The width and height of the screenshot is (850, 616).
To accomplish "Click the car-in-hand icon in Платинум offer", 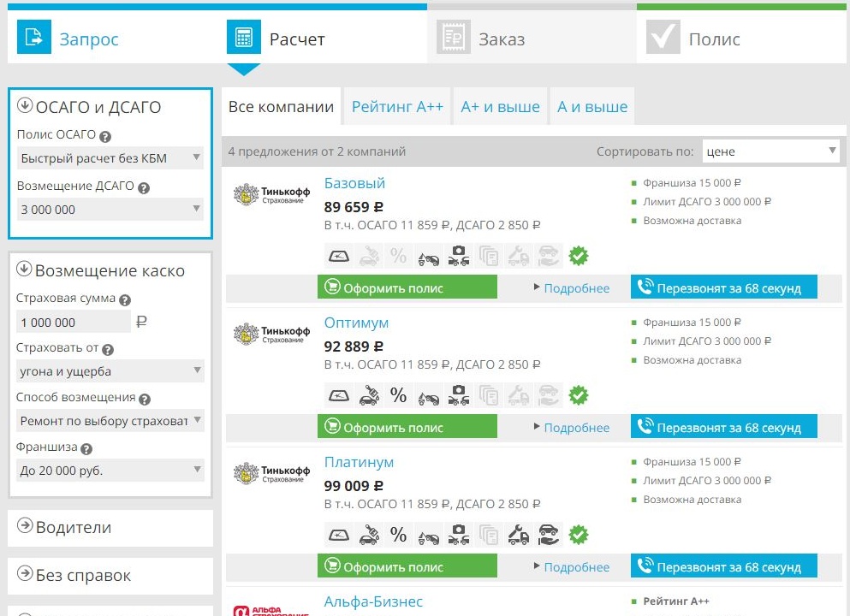I will (548, 535).
